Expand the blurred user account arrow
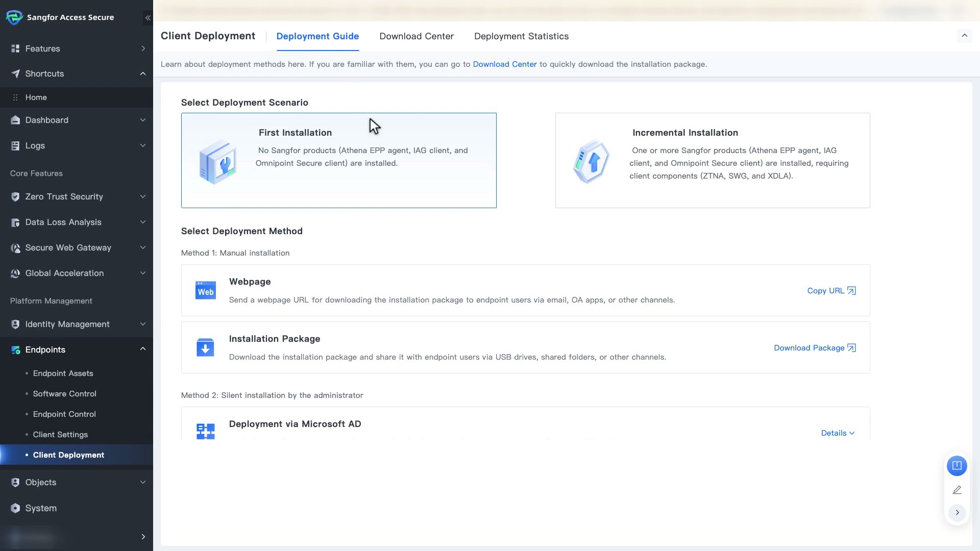The width and height of the screenshot is (980, 551). pos(143,537)
